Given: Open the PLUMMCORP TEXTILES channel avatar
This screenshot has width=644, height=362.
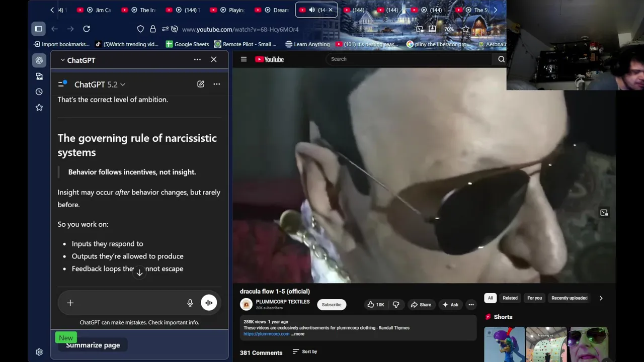Looking at the screenshot, I should coord(246,305).
